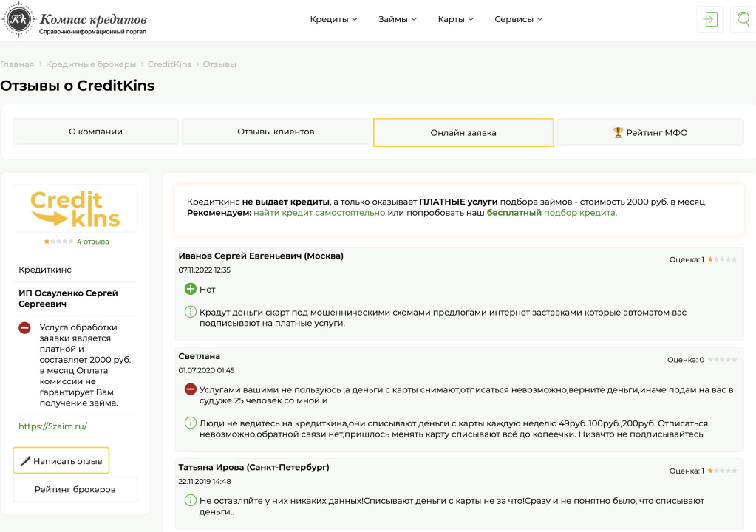Click Кредитные брокеры breadcrumb link
756x532 pixels.
(91, 64)
